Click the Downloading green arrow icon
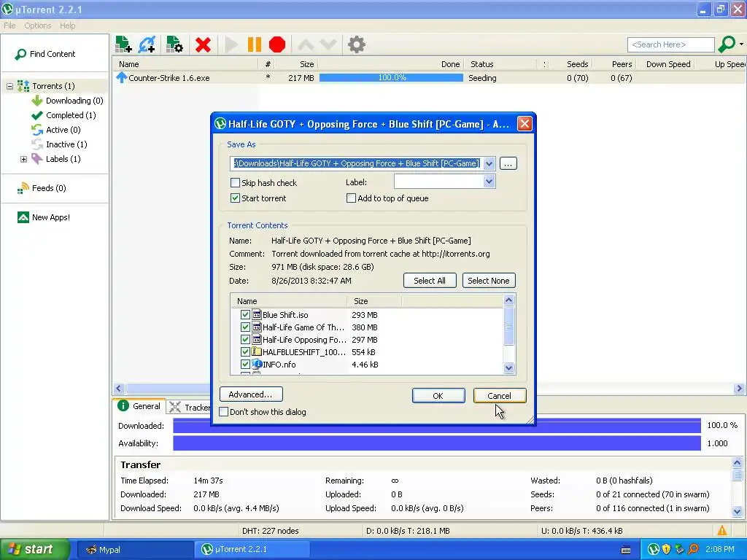The width and height of the screenshot is (747, 560). coord(37,101)
